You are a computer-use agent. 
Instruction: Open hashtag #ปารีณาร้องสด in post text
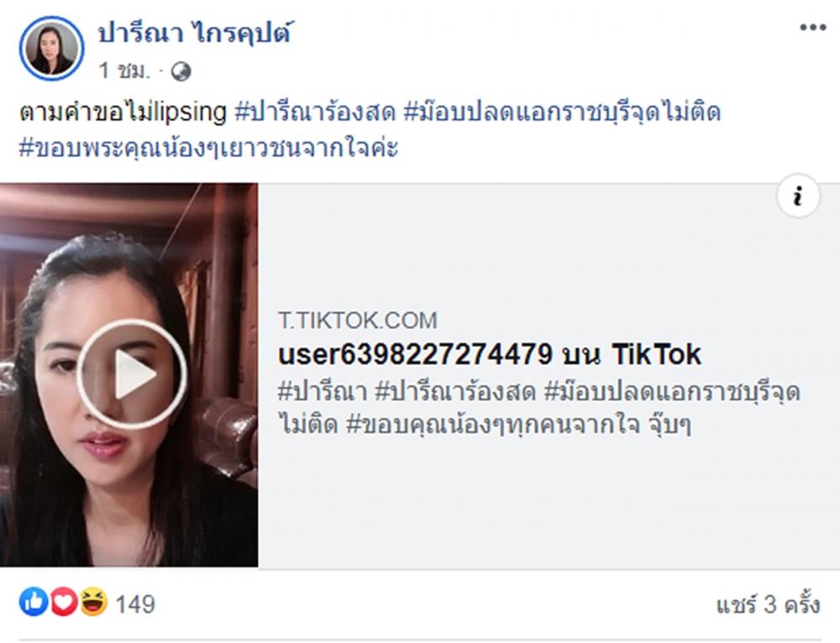[316, 112]
